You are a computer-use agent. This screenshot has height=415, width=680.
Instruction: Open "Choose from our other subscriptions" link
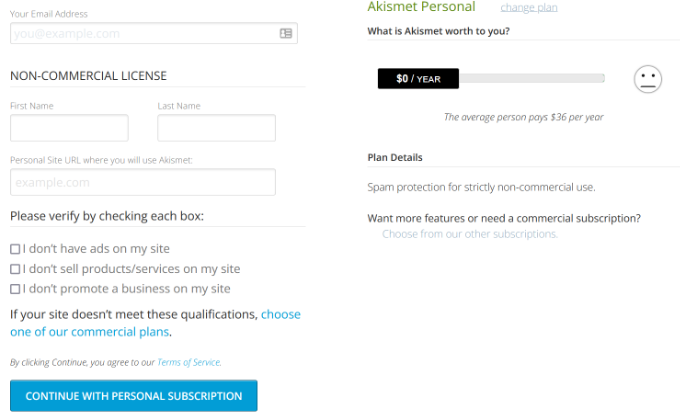click(469, 234)
